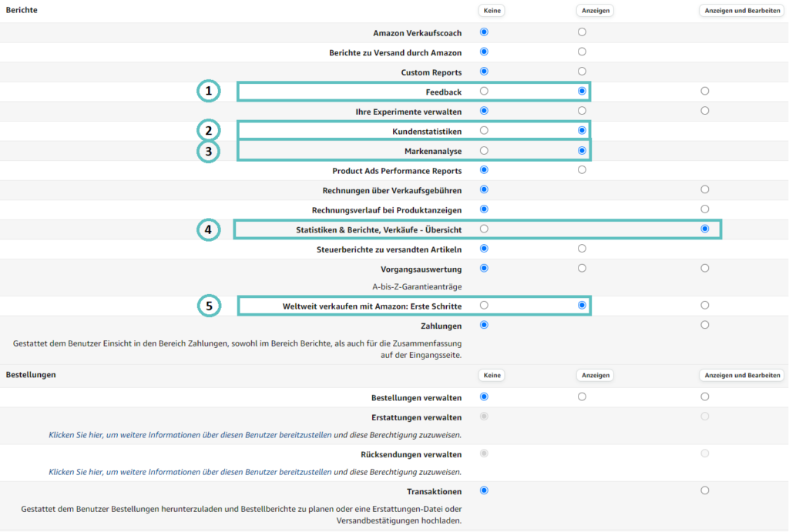
Task: Open the info link below Rücksendungen verwalten
Action: 190,472
